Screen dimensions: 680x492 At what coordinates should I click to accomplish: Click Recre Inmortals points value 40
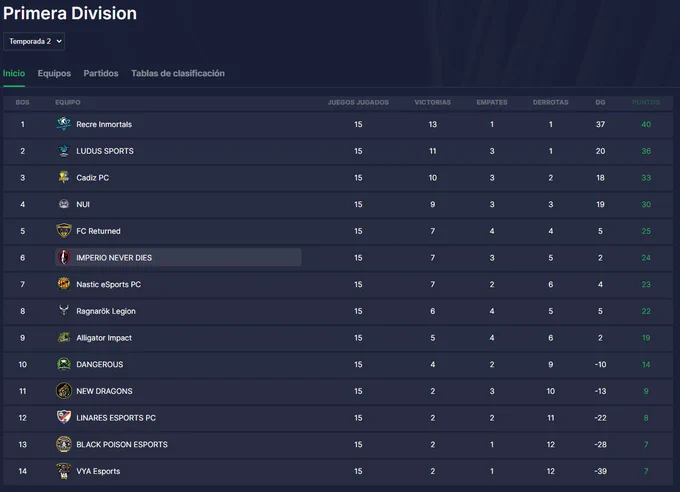pyautogui.click(x=646, y=125)
